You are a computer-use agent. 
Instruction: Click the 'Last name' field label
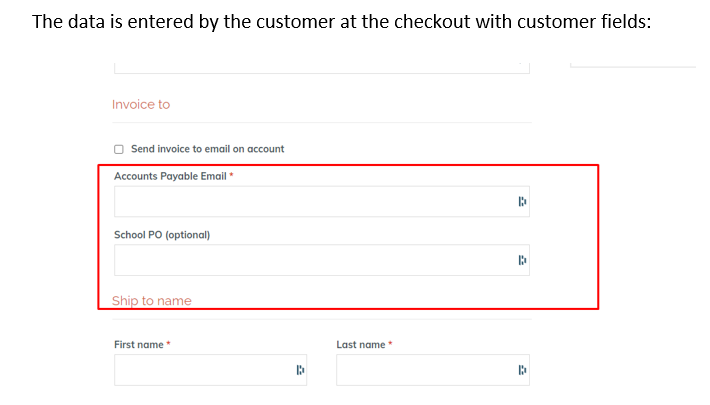click(361, 345)
